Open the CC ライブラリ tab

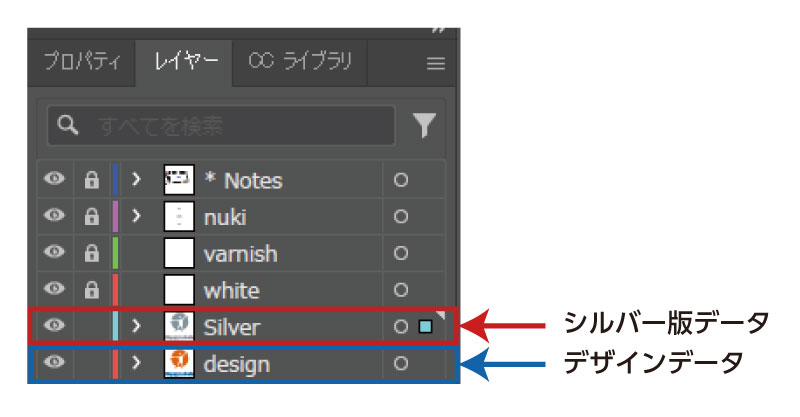pos(300,62)
